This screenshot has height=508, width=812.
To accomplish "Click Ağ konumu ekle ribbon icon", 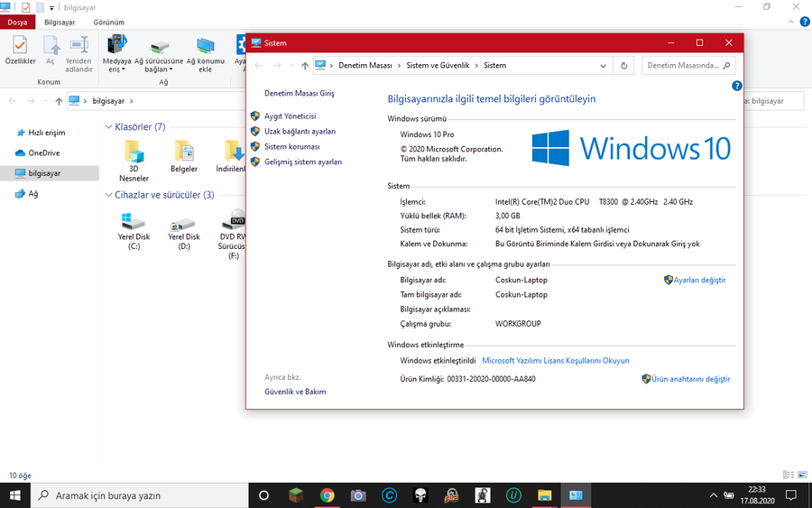I will [206, 54].
